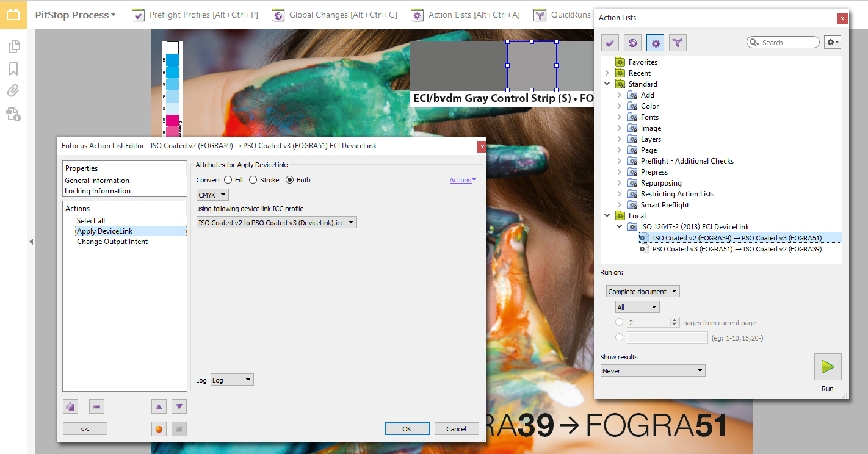Collapse the Local folder
This screenshot has height=454, width=868.
(x=607, y=216)
